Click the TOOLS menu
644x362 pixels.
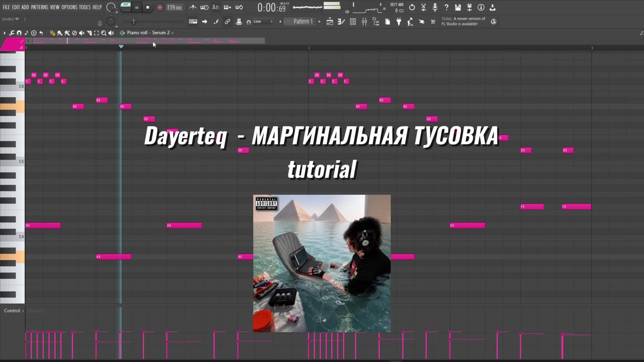click(x=85, y=7)
